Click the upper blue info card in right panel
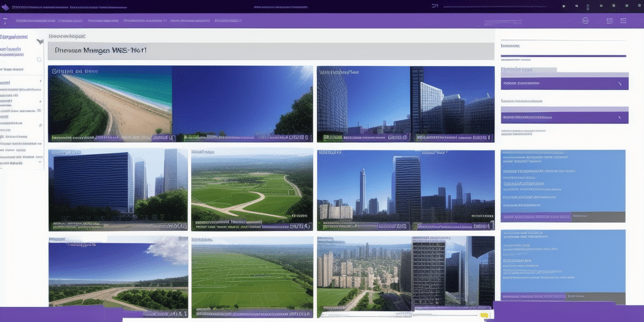This screenshot has width=644, height=322. click(563, 186)
